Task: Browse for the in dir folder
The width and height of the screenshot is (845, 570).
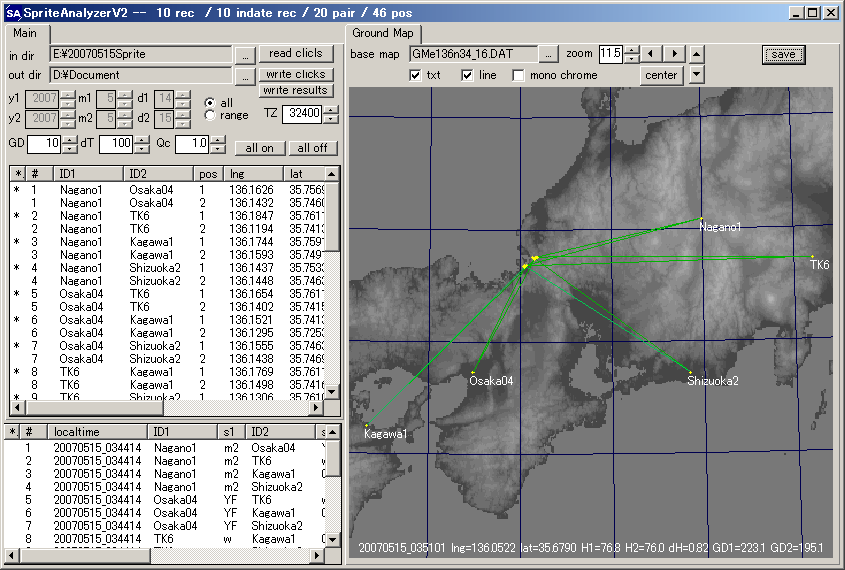Action: pos(246,54)
